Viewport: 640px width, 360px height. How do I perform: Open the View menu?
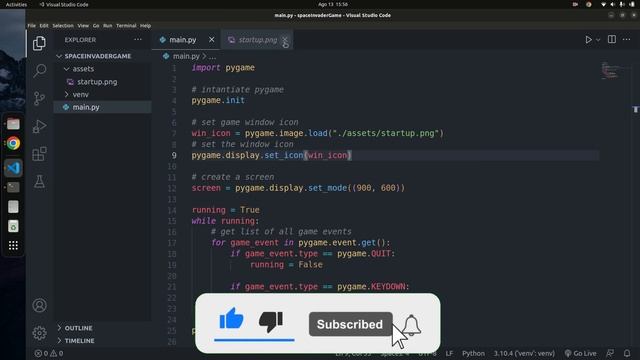[x=83, y=25]
